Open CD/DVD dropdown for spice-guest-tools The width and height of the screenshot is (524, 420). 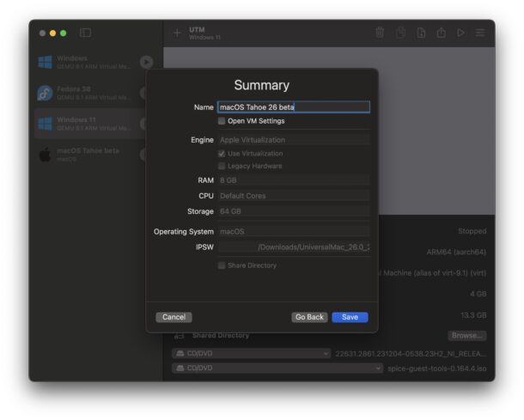pyautogui.click(x=277, y=368)
